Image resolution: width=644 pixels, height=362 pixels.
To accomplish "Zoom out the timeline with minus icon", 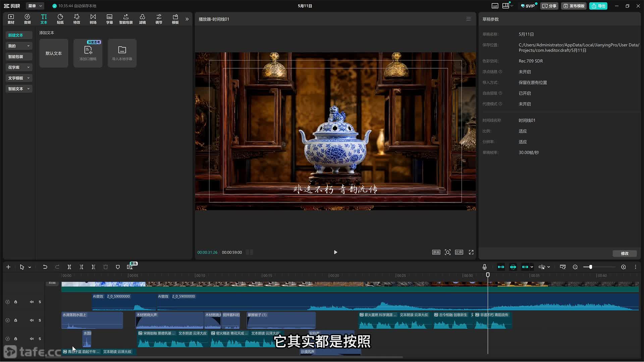I will pyautogui.click(x=575, y=267).
